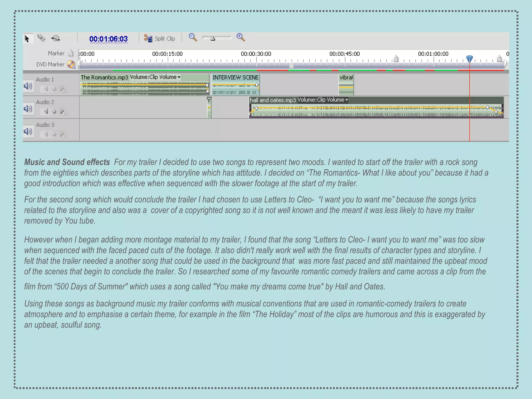Add keyframe diamond on Audio 1 track
Viewport: 532px width, 399px height.
[x=54, y=89]
